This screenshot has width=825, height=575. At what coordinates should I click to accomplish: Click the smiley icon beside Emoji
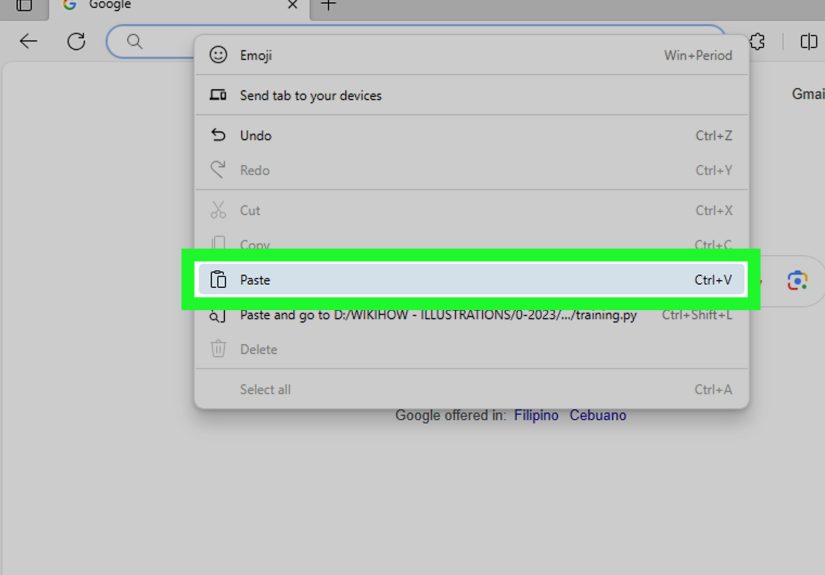218,55
